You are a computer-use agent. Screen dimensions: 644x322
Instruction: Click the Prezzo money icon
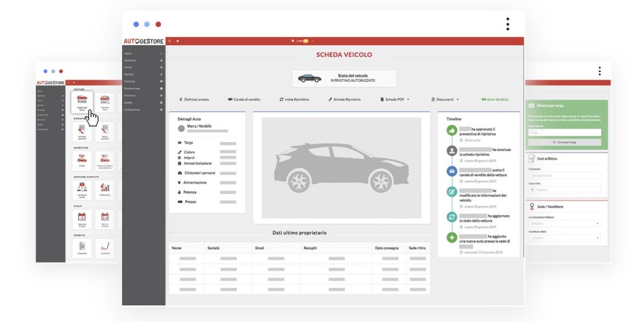point(180,202)
